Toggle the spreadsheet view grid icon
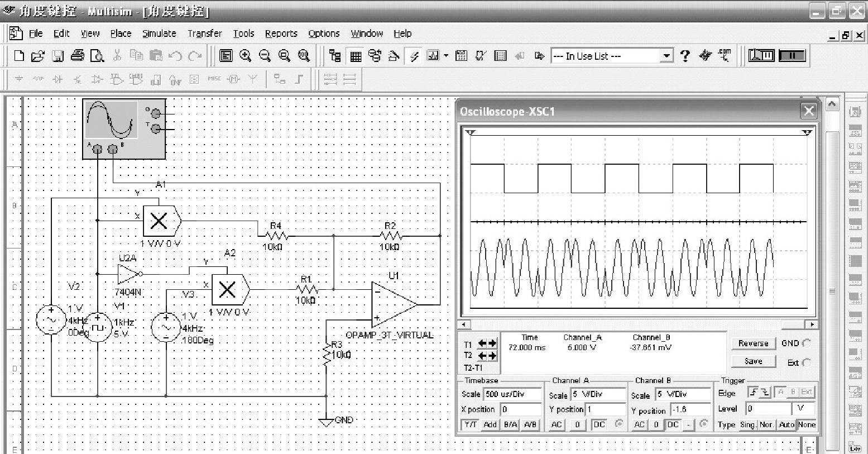 (x=356, y=56)
